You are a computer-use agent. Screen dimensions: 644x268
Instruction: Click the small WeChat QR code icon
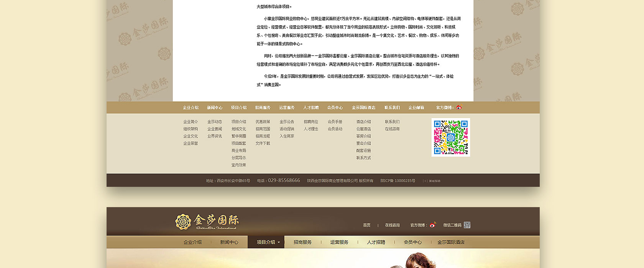[467, 225]
